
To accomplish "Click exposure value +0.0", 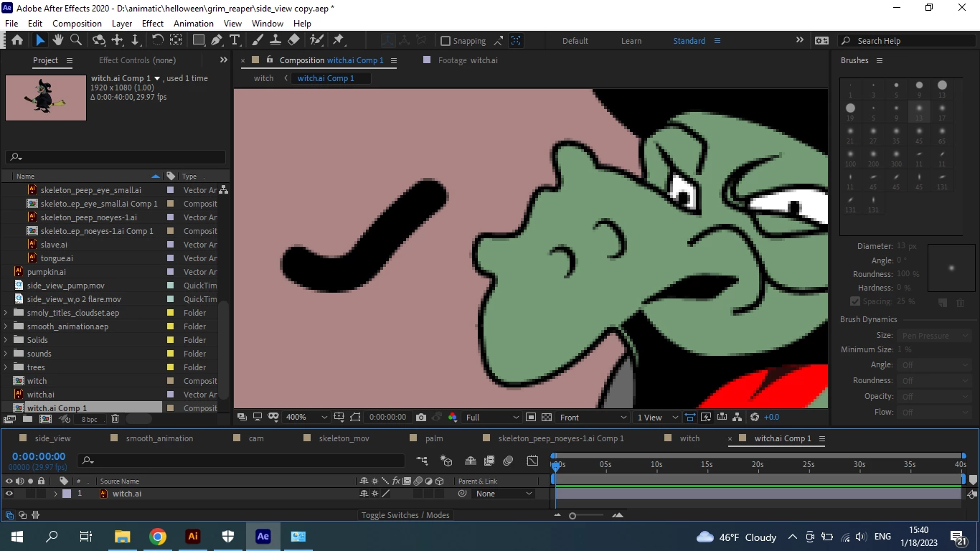I will pyautogui.click(x=771, y=417).
